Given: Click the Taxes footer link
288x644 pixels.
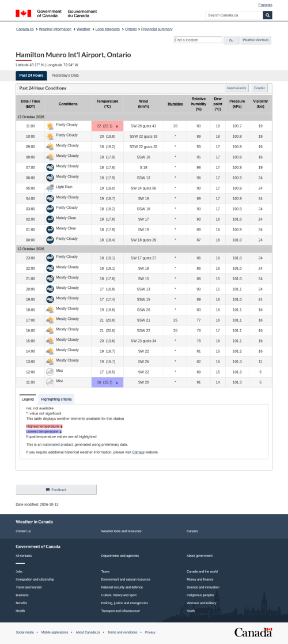Looking at the screenshot, I should (x=105, y=571).
